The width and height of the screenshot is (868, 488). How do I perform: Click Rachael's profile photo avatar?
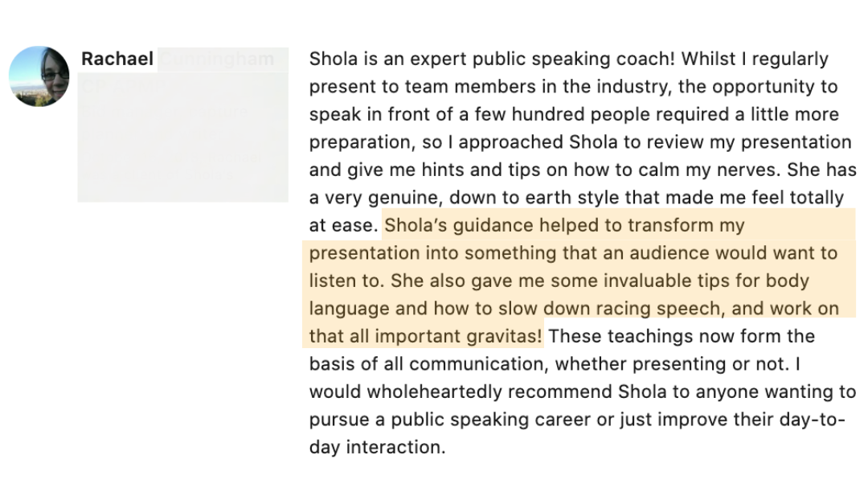pos(39,76)
